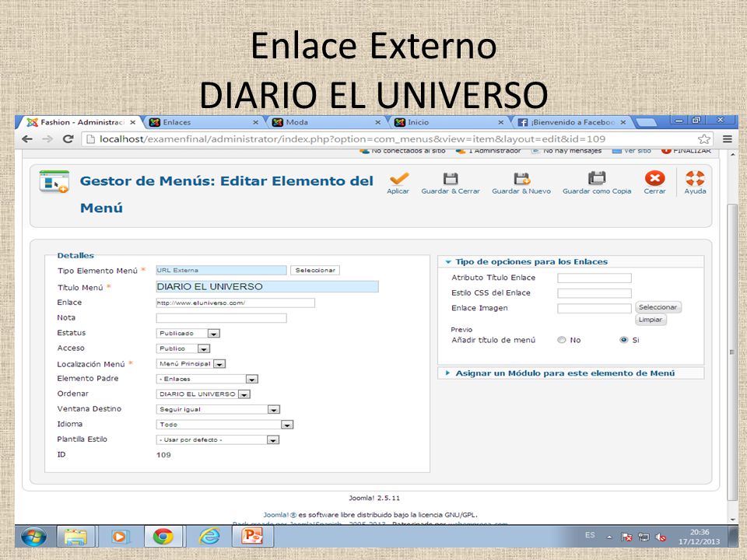Click the Atributo Título Enlace field

click(x=594, y=278)
